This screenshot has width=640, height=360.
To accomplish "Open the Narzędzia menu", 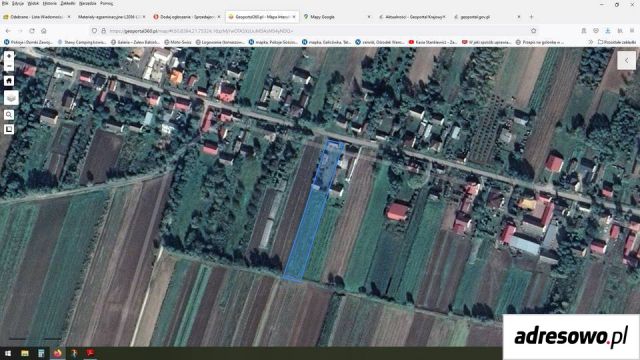I will (88, 3).
